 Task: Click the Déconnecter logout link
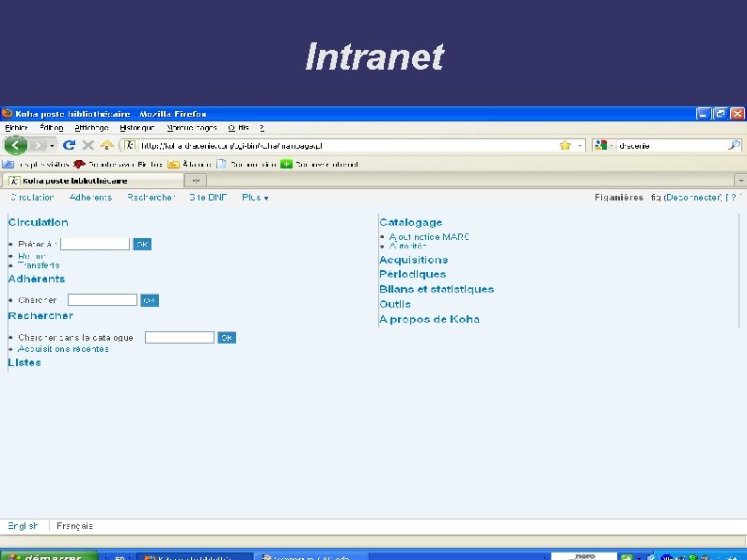point(693,198)
